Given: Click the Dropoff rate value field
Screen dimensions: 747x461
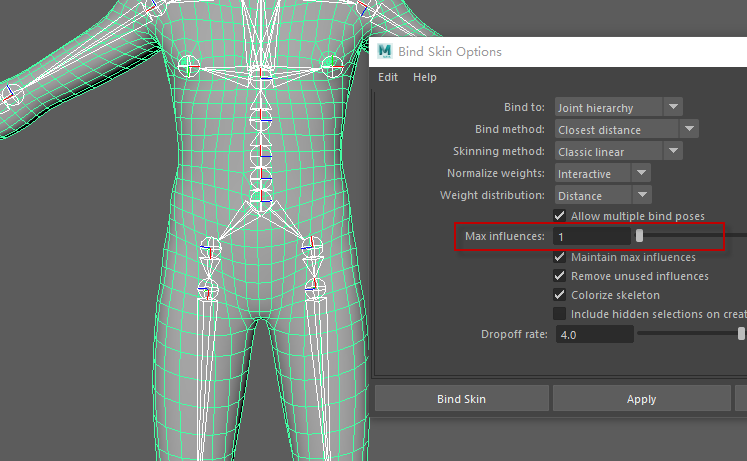Looking at the screenshot, I should pos(595,334).
